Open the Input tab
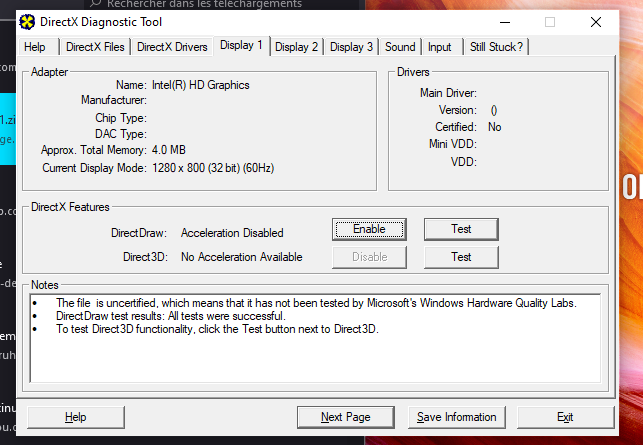 tap(440, 47)
